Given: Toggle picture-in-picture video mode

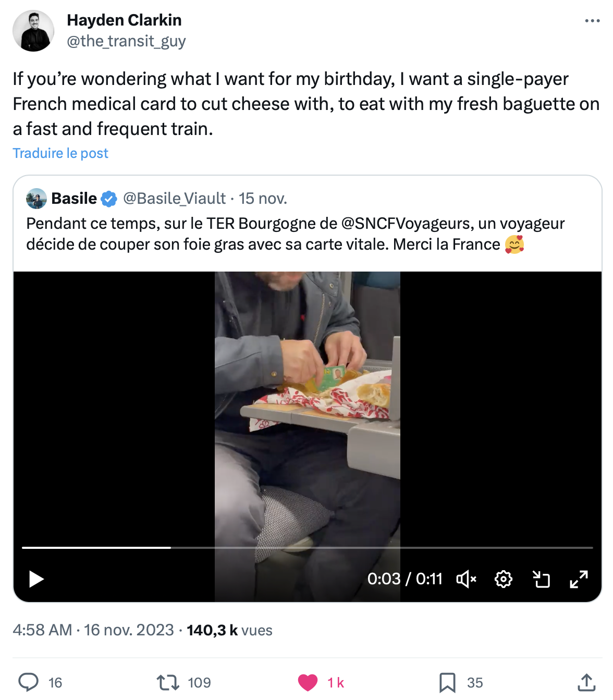Looking at the screenshot, I should [541, 579].
